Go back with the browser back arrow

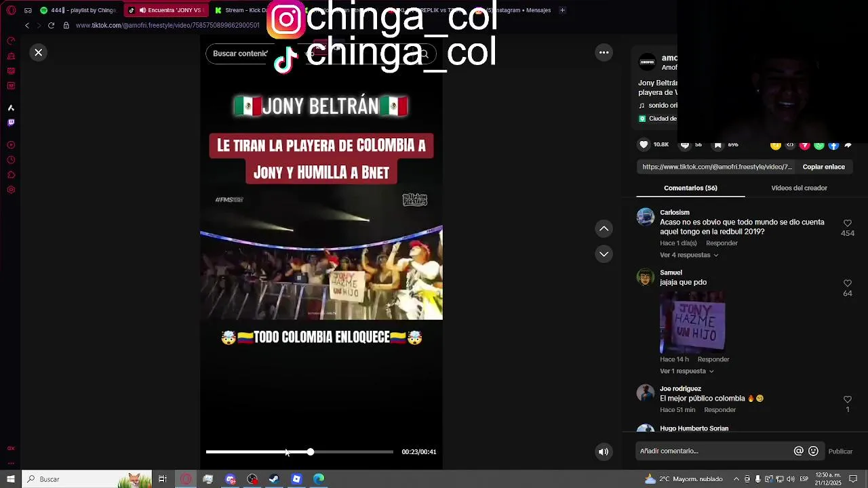click(x=27, y=25)
